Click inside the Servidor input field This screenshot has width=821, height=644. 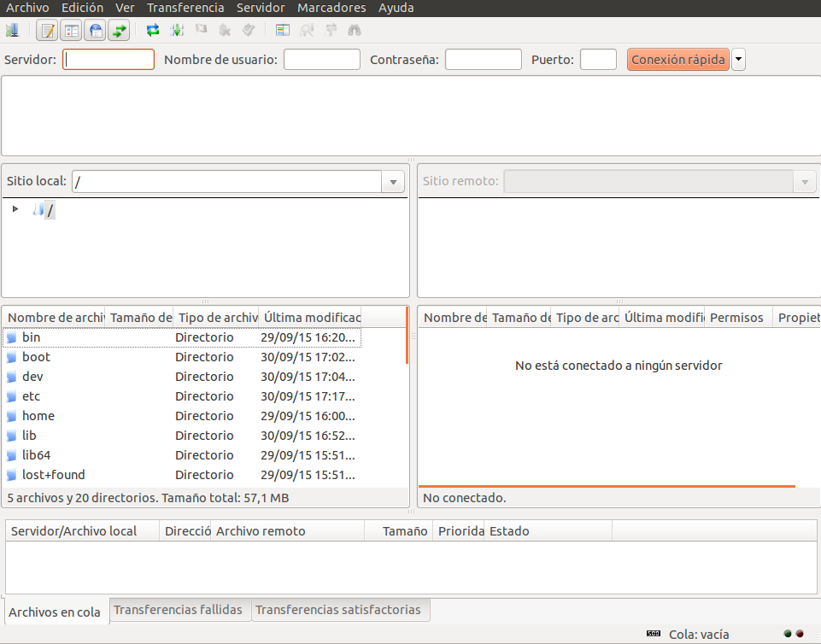pos(108,59)
